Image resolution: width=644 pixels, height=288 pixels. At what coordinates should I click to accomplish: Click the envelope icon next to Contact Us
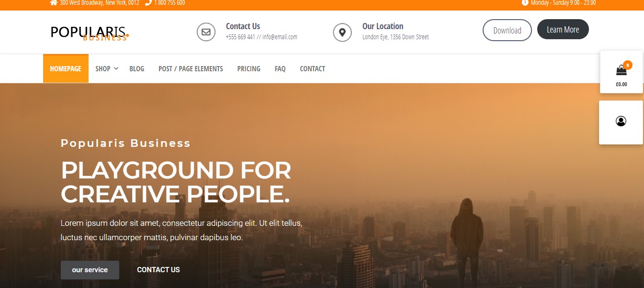(206, 32)
